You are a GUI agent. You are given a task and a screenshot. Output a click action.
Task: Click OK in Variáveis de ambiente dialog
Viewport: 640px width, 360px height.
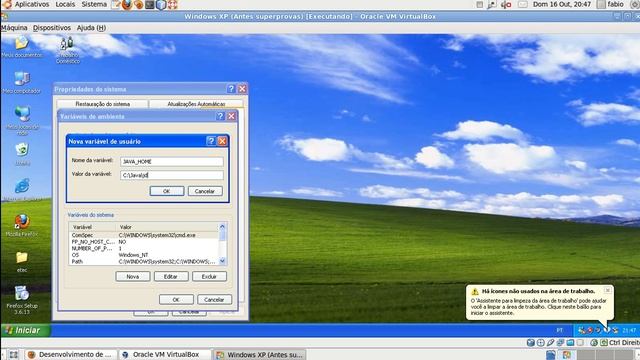[x=176, y=300]
